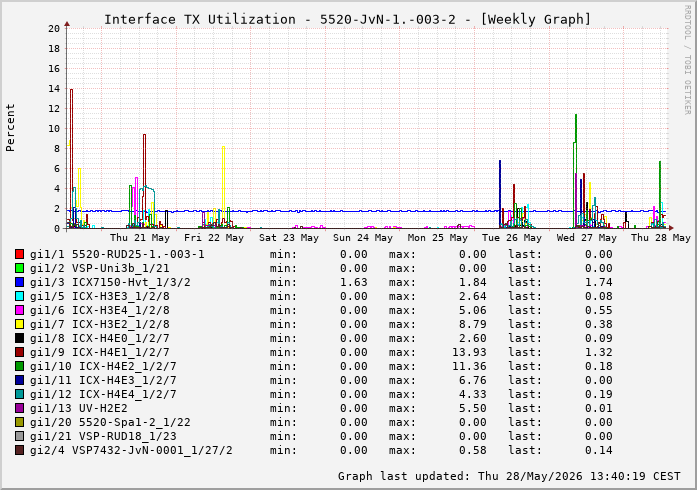Click the legend label gi1/3 ICX7150-Hvt_1/3/2
This screenshot has width=697, height=490.
click(x=110, y=282)
